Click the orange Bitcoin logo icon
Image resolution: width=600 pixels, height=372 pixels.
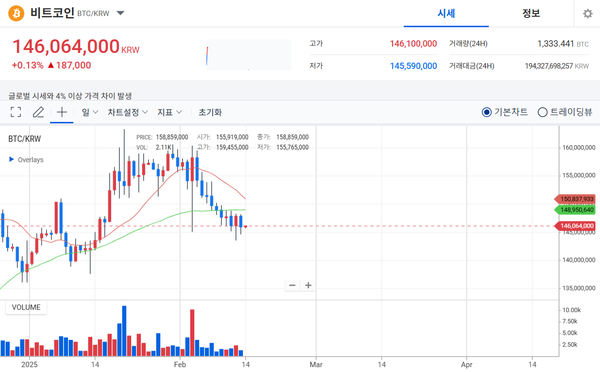click(x=16, y=13)
